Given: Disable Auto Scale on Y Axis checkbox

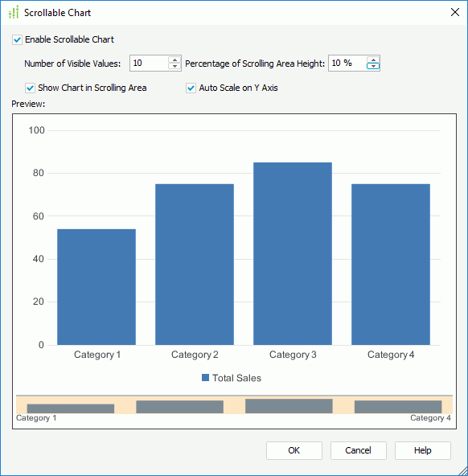Looking at the screenshot, I should point(191,88).
